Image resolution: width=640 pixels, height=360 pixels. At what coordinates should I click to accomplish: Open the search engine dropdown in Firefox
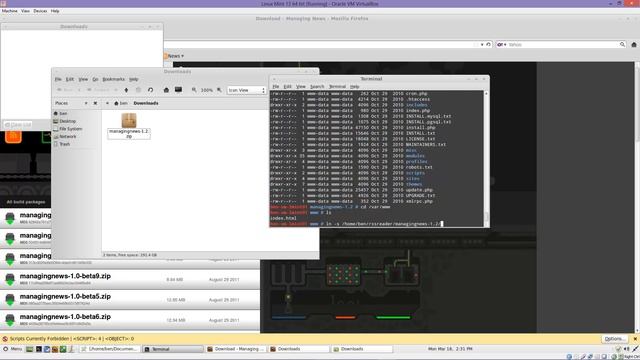click(502, 44)
